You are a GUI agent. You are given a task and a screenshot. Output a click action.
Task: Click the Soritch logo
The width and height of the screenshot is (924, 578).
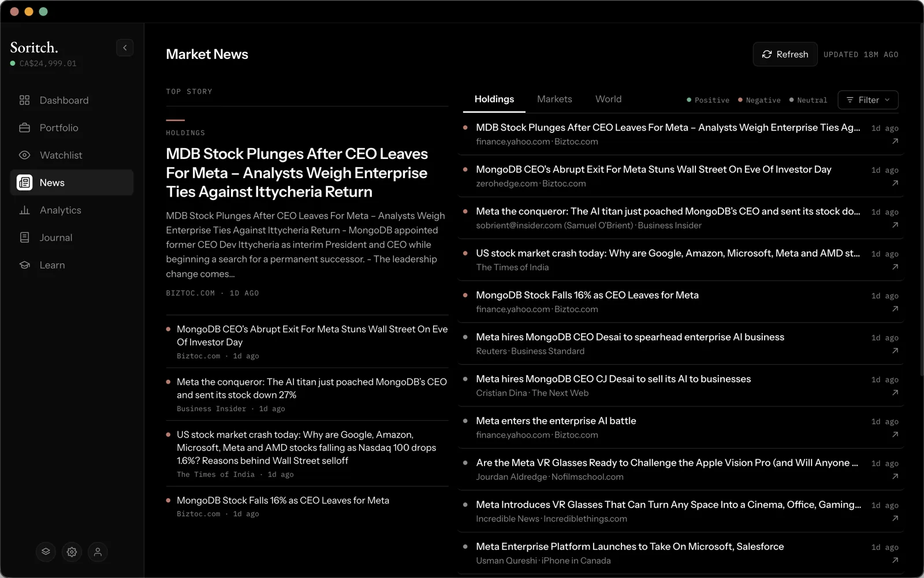(34, 47)
